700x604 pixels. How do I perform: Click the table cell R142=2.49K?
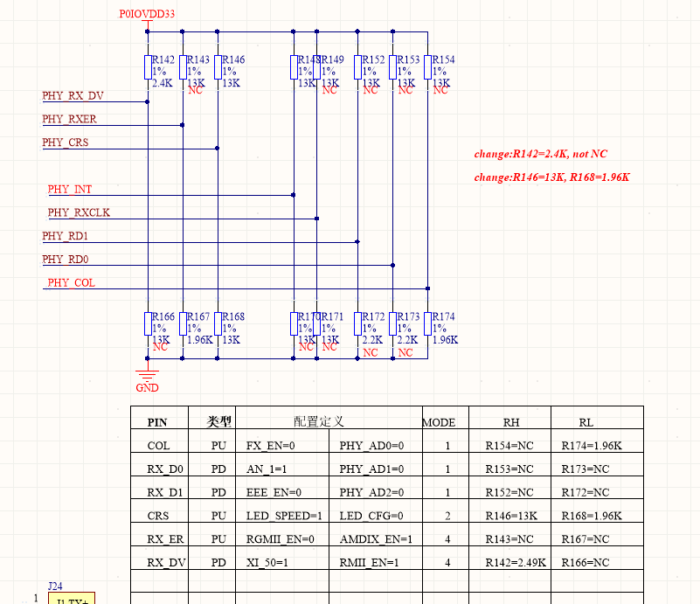516,563
